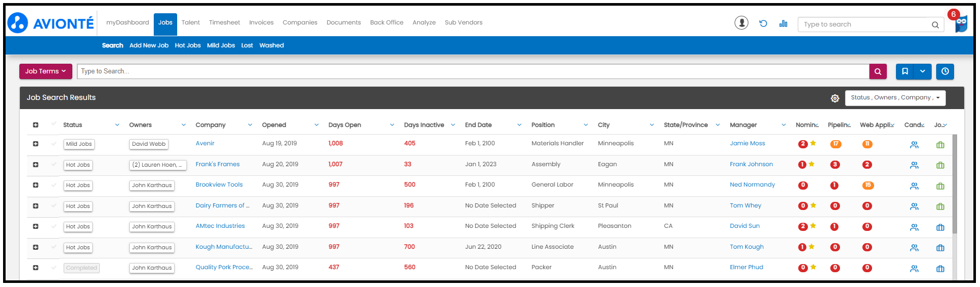The image size is (980, 287).
Task: Open Washed submenu item
Action: tap(271, 45)
